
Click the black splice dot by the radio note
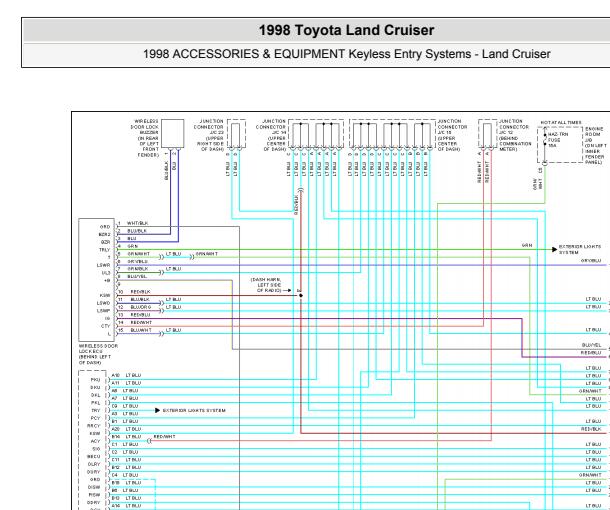(301, 295)
